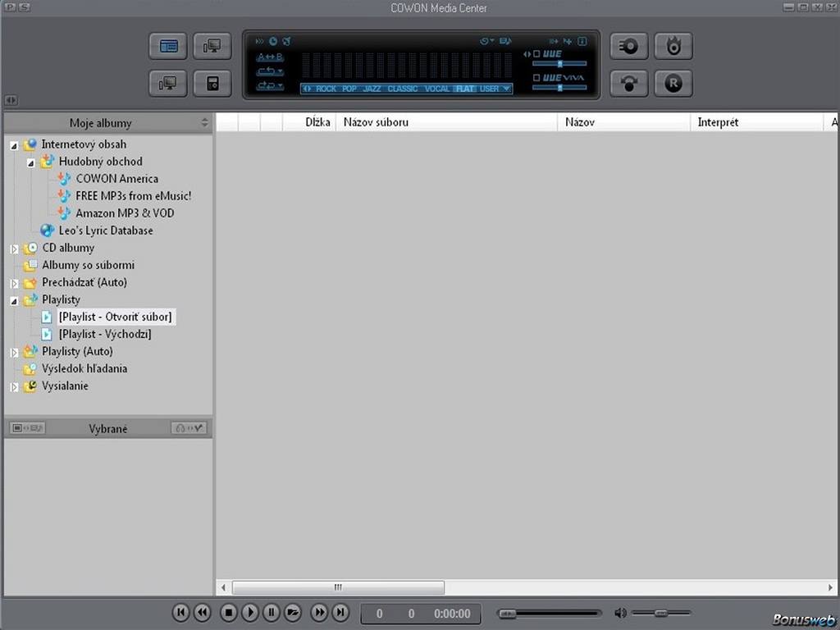
Task: Click the fast forward button
Action: pyautogui.click(x=319, y=612)
